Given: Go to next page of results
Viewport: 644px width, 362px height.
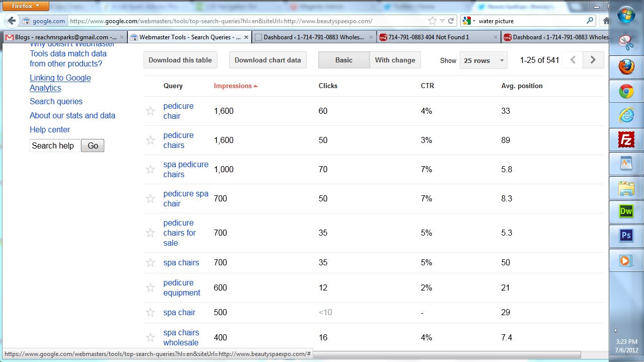Looking at the screenshot, I should pos(593,60).
